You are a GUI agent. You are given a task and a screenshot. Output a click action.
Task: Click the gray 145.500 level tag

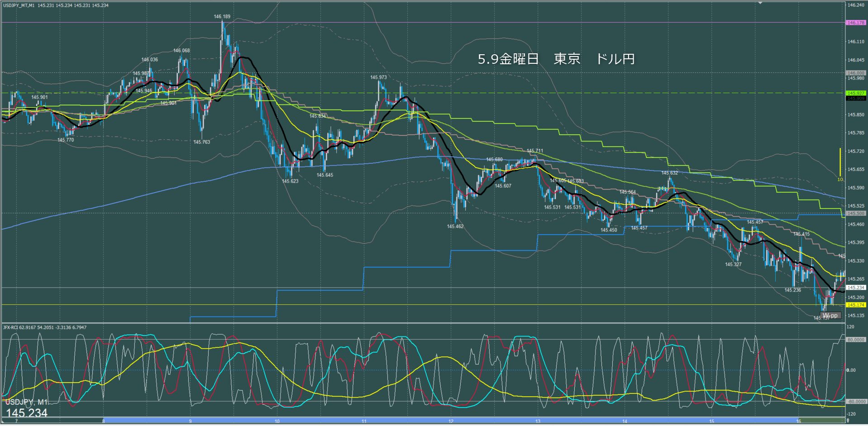[x=856, y=213]
